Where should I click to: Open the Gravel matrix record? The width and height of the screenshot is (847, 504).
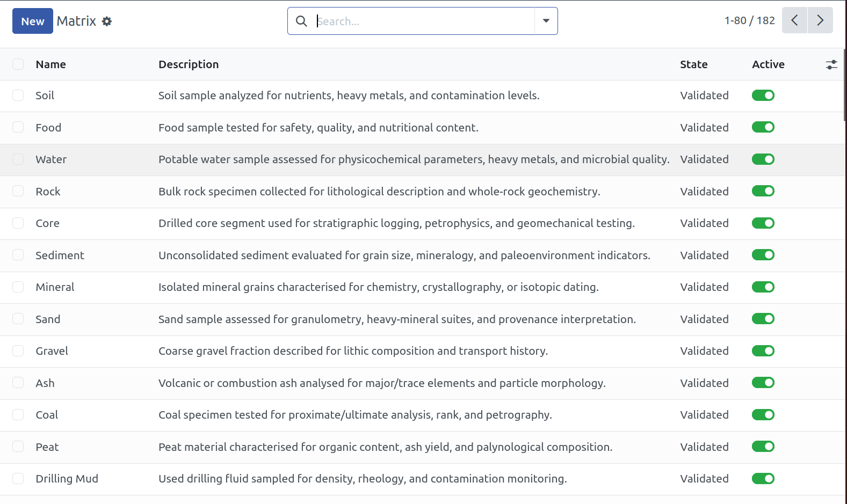[x=52, y=351]
